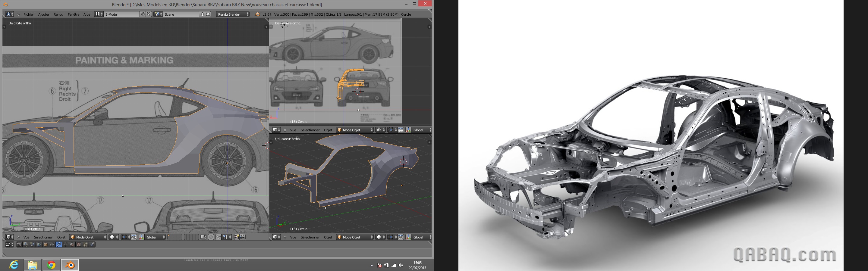The width and height of the screenshot is (868, 271).
Task: Open Rendu Blender engine dropdown
Action: coord(233,14)
